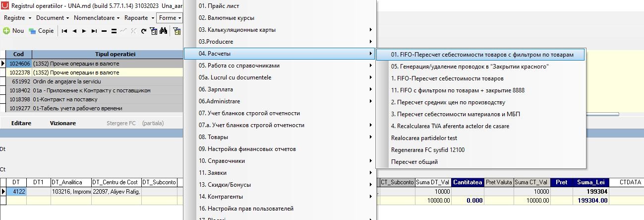The width and height of the screenshot is (644, 220).
Task: Open 07. Учет бланков строгой отчетности entry
Action: [280, 113]
